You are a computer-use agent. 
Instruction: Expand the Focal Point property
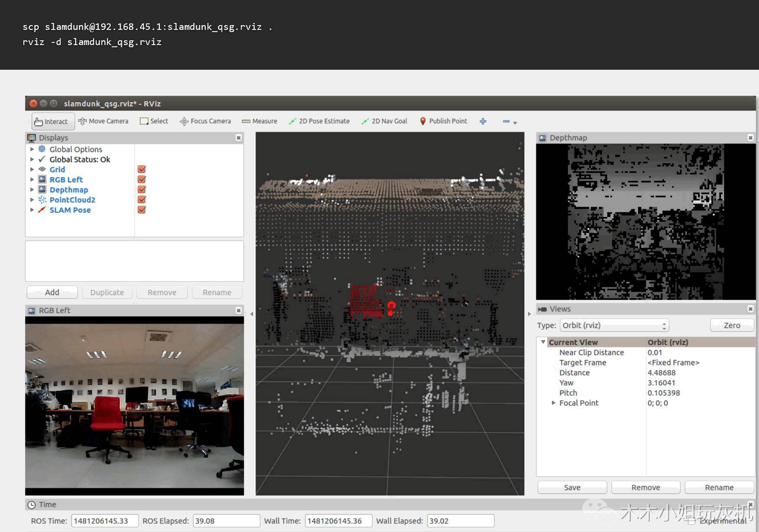553,403
